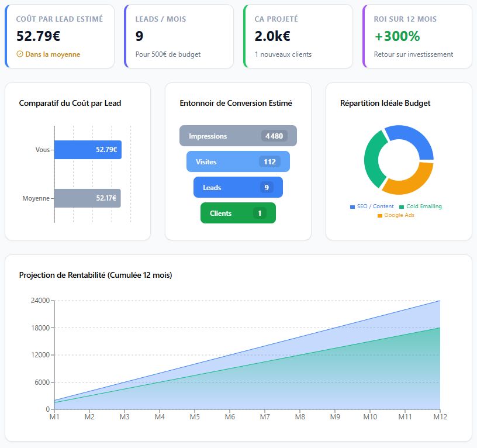
Task: Click the blue "Vous" bar showing 52.79€
Action: pos(88,150)
